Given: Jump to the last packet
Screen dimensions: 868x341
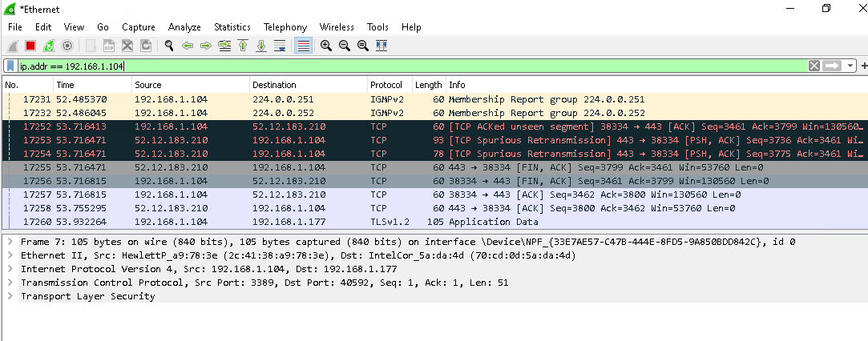Looking at the screenshot, I should [261, 46].
